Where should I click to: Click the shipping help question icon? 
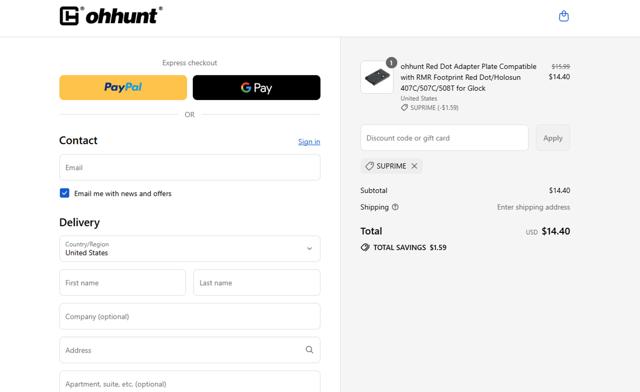pos(395,207)
